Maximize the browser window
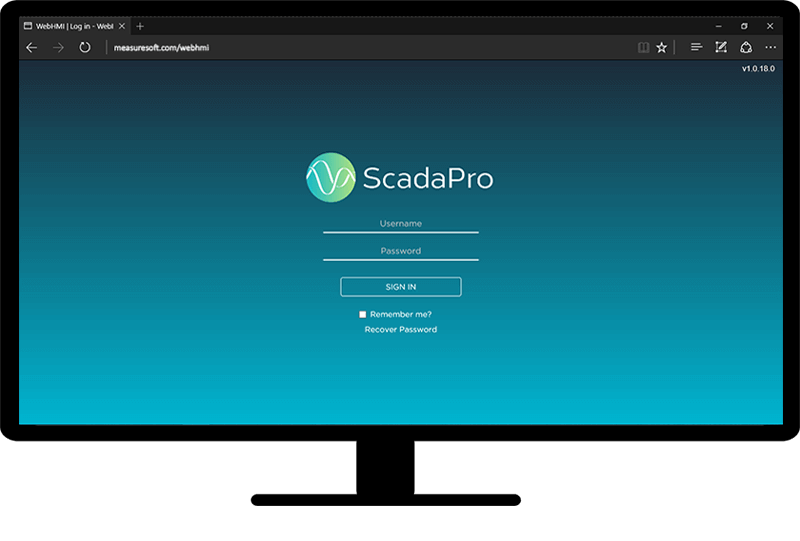 coord(744,26)
